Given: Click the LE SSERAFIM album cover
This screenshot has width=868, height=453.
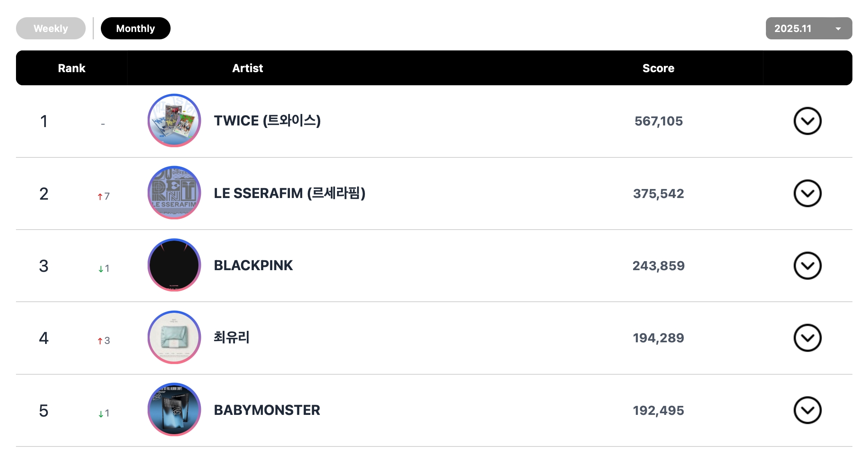Looking at the screenshot, I should (174, 193).
